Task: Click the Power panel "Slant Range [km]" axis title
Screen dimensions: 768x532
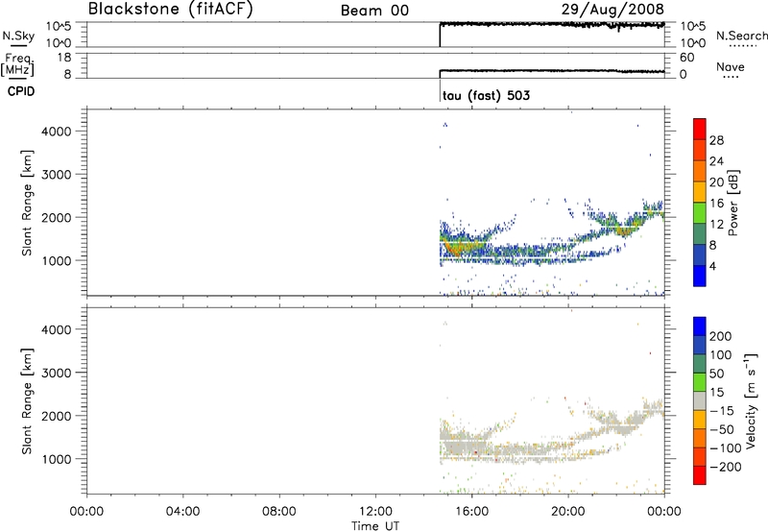Action: 27,203
